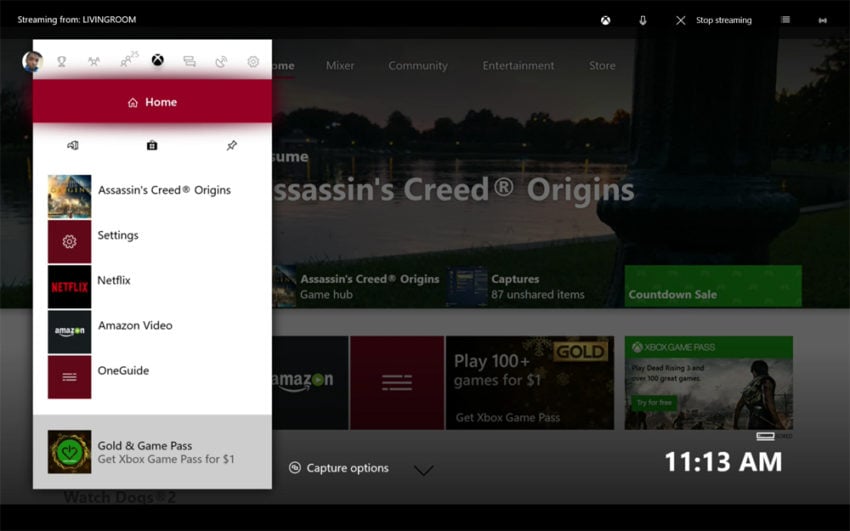Open the streaming toolbar hamburger menu

[786, 20]
